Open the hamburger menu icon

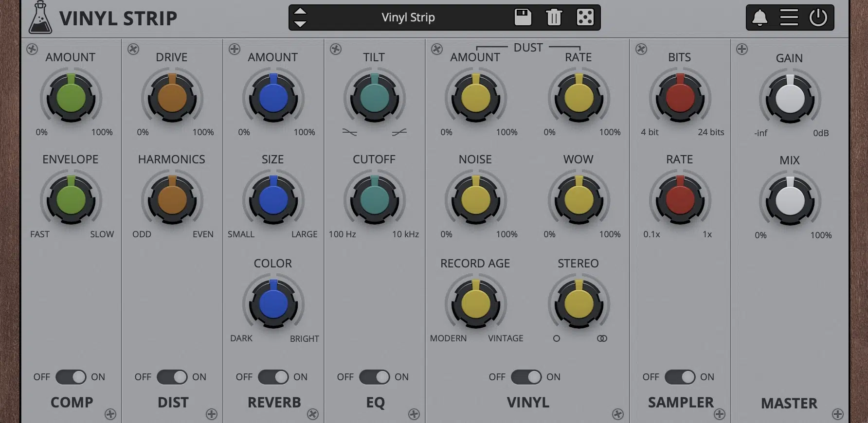[x=789, y=18]
